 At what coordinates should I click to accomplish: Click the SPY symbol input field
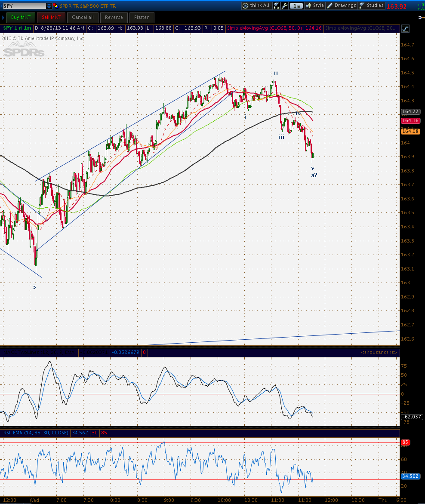point(24,6)
